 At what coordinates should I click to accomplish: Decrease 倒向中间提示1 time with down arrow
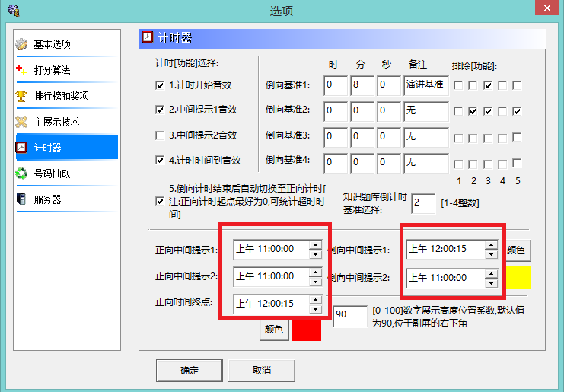pyautogui.click(x=491, y=254)
